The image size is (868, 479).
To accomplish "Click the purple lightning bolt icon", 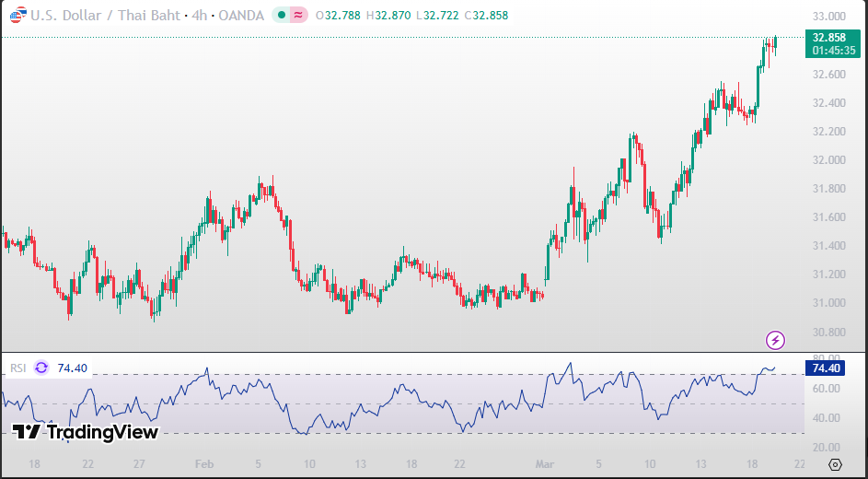I will [775, 340].
